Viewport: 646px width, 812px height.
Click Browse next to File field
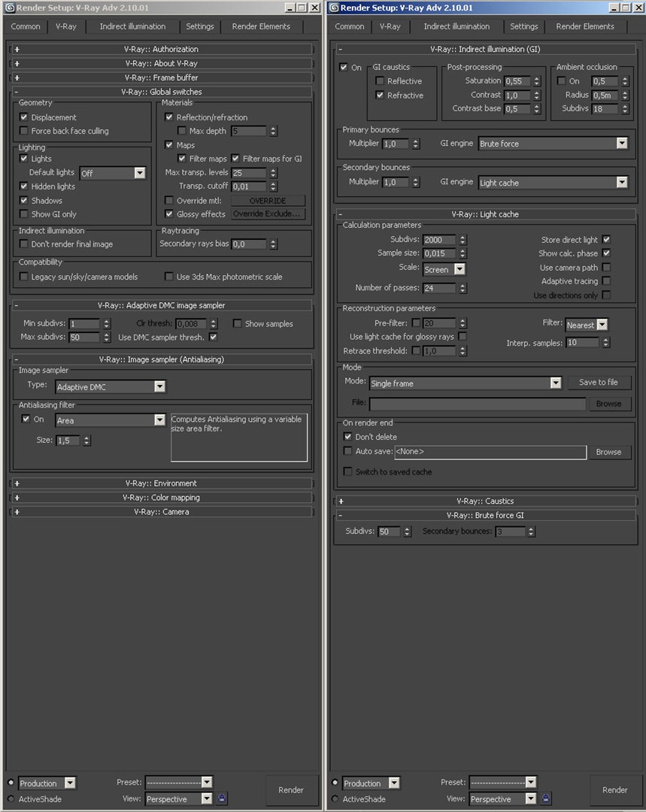pos(608,404)
